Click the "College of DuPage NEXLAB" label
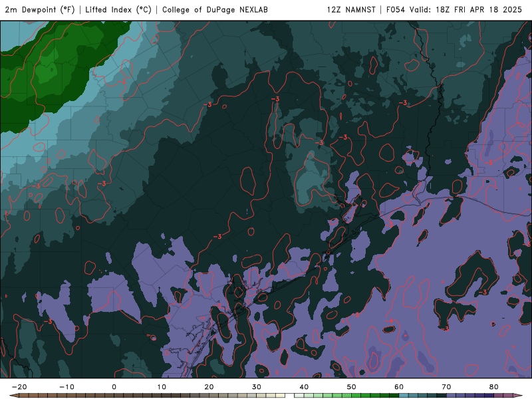 click(215, 9)
